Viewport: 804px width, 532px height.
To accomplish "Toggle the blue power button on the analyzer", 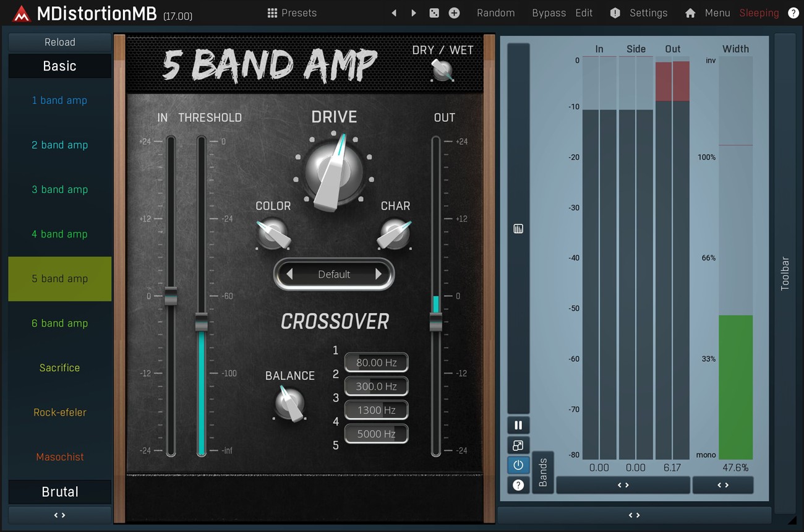I will click(x=518, y=465).
